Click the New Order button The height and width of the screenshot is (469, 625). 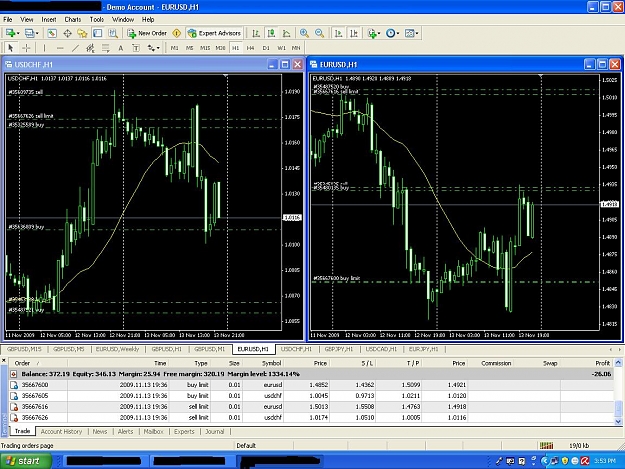pyautogui.click(x=147, y=33)
